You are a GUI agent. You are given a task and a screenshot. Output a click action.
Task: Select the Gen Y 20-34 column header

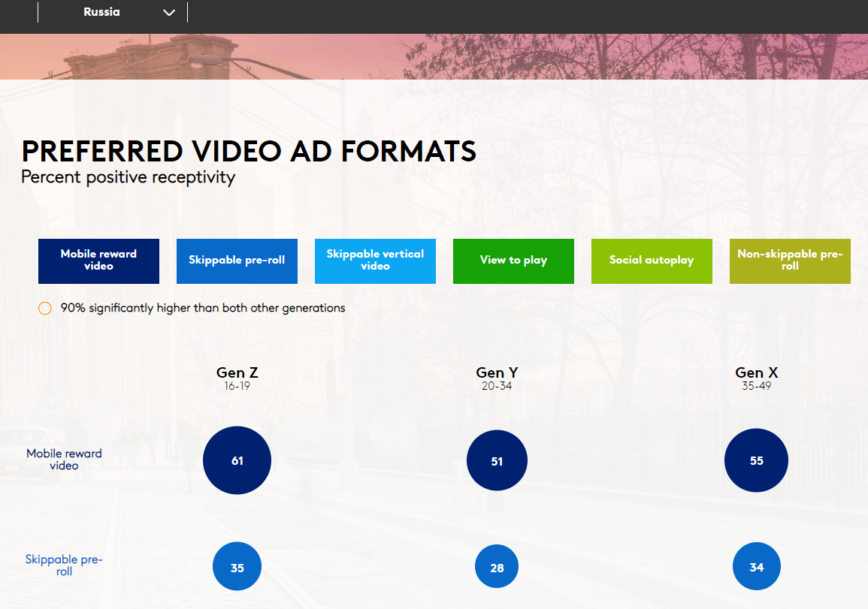pos(497,378)
